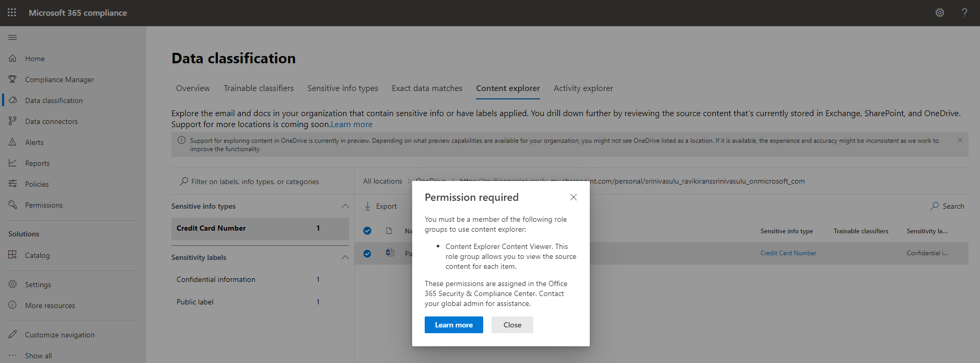980x363 pixels.
Task: Toggle the select-all checkbox in table header
Action: 367,231
